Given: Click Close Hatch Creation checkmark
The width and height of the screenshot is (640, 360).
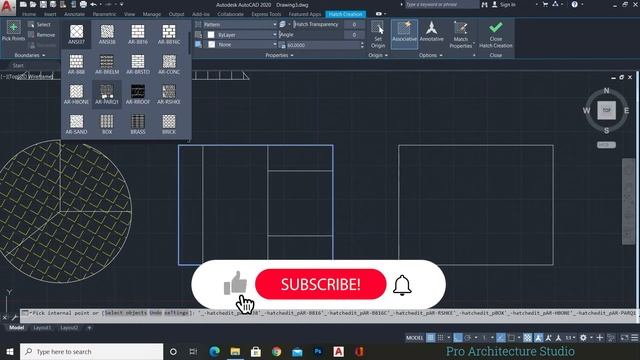Looking at the screenshot, I should (496, 35).
